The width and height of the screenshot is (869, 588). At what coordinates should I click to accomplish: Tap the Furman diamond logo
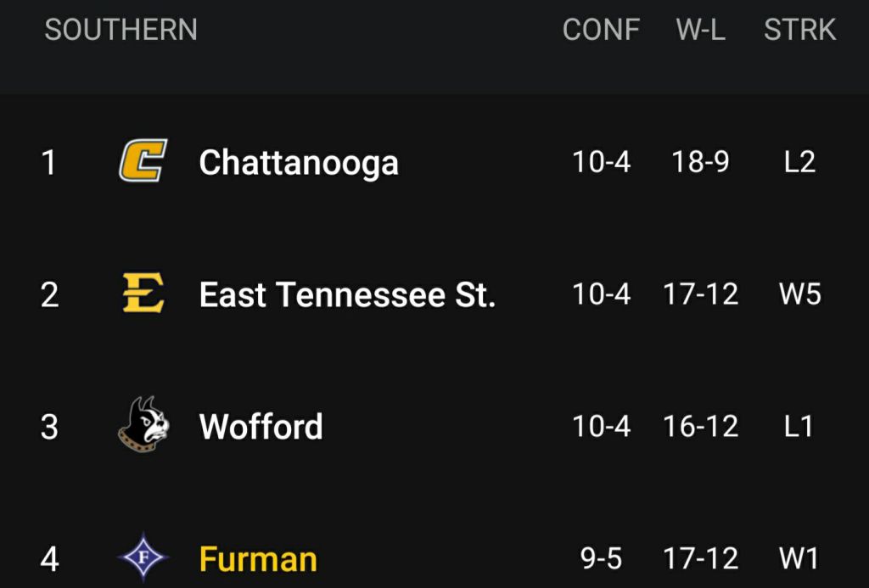click(x=143, y=558)
